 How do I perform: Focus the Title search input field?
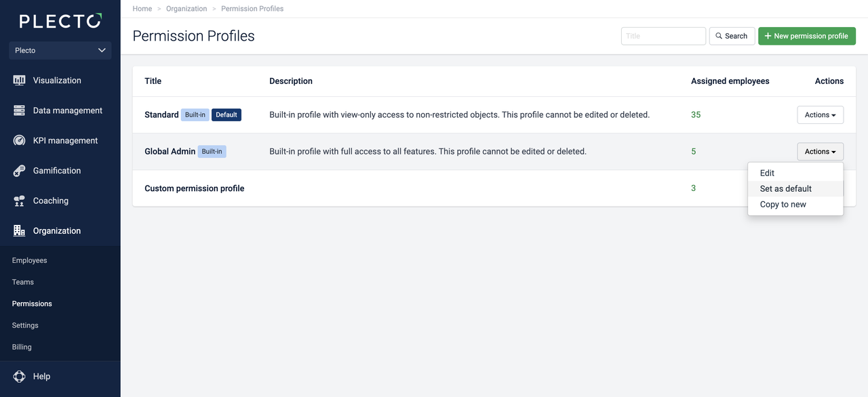663,36
